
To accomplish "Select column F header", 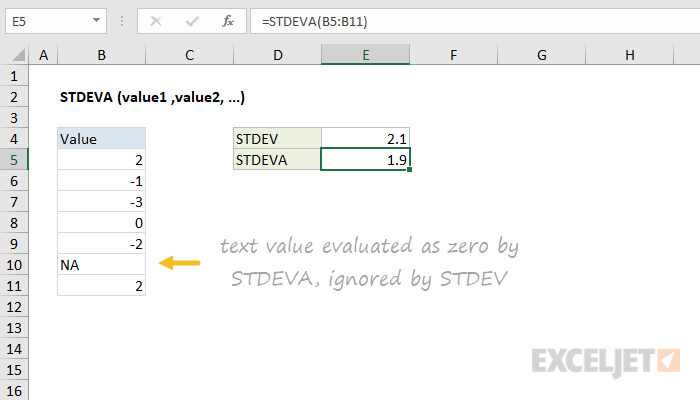I will click(453, 55).
